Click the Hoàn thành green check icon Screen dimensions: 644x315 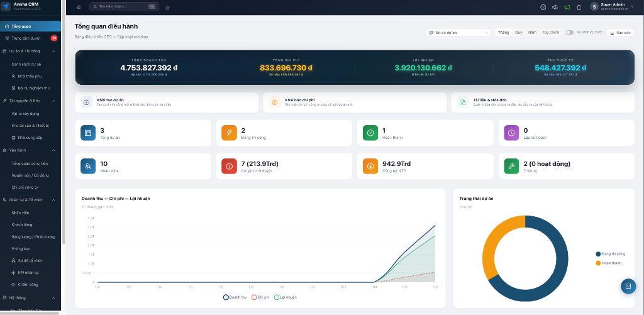(370, 133)
